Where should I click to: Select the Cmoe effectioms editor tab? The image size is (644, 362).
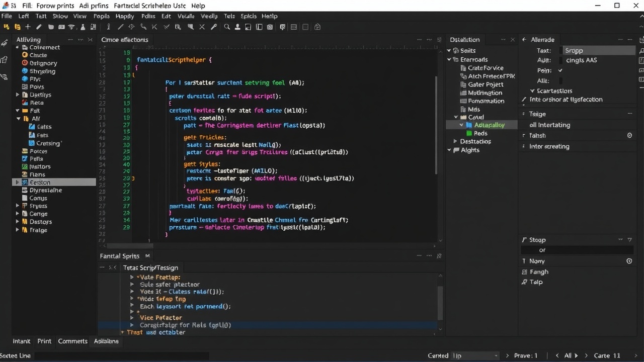point(125,40)
